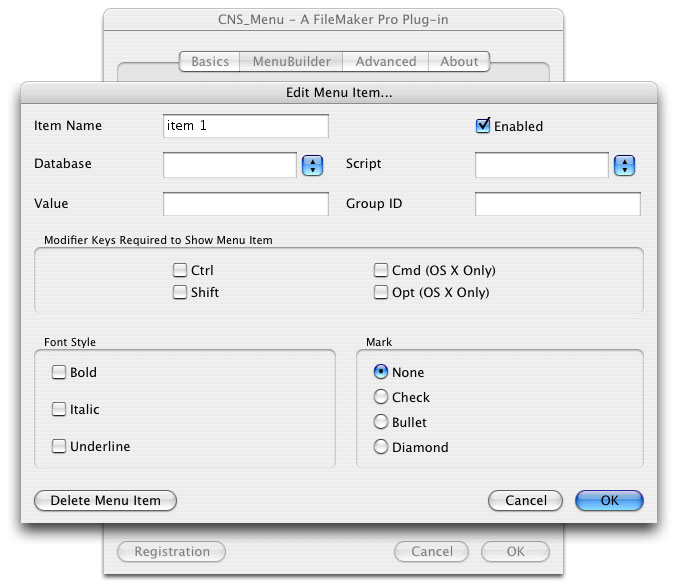Choose the Check mark option
The width and height of the screenshot is (677, 587).
click(381, 397)
